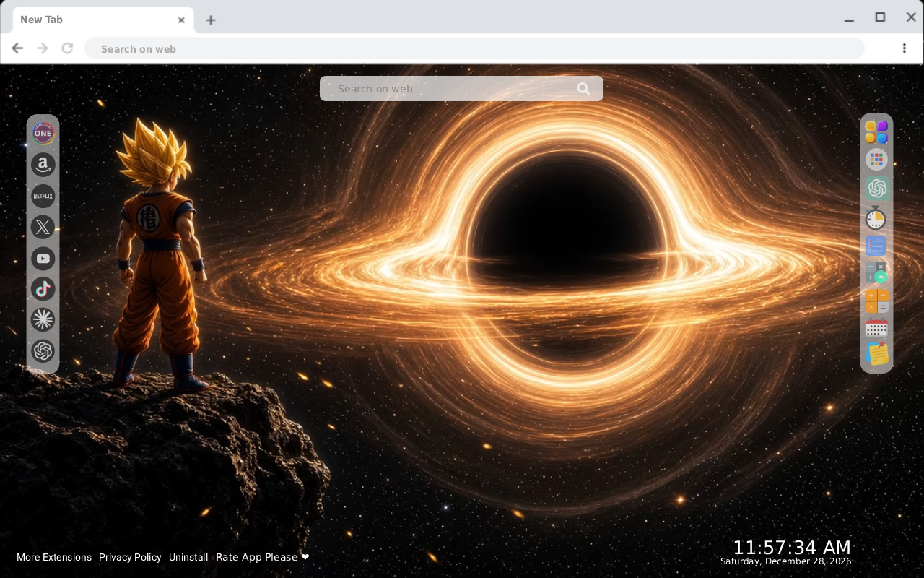This screenshot has width=924, height=578.
Task: Open the X (Twitter) shortcut
Action: click(x=43, y=227)
